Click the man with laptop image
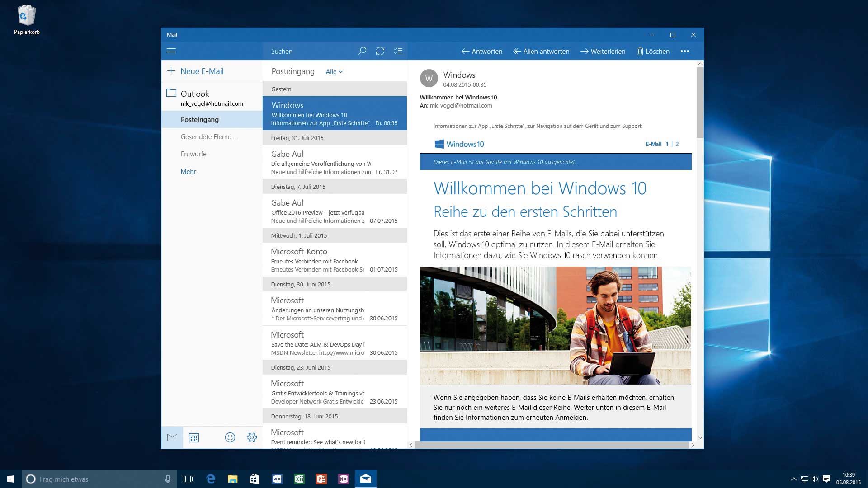The image size is (868, 488). (x=555, y=325)
